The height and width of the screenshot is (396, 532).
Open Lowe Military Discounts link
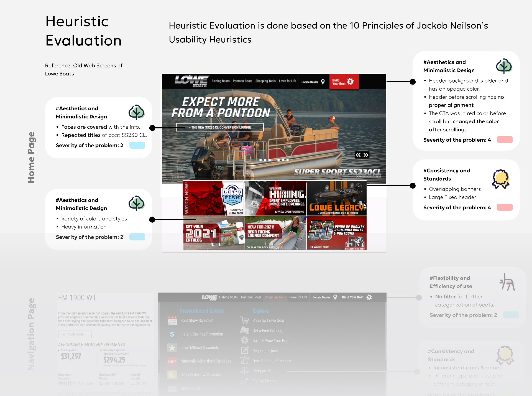click(x=200, y=348)
